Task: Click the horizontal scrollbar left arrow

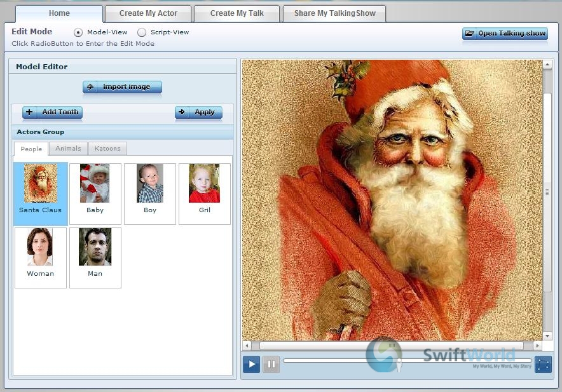Action: pos(247,346)
